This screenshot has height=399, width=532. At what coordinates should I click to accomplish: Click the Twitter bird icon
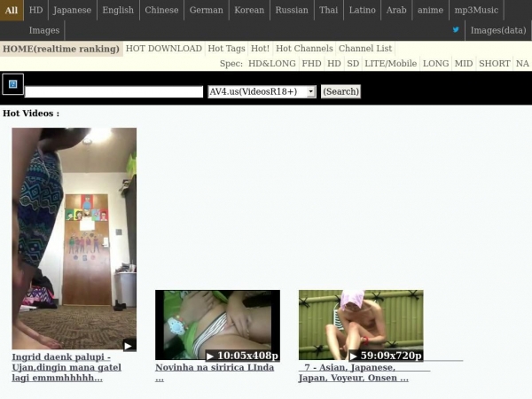[x=456, y=29]
